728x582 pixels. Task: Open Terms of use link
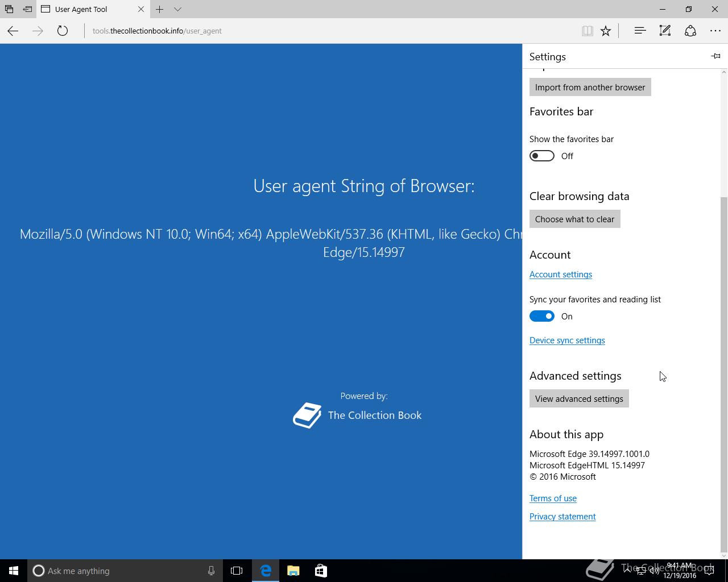pyautogui.click(x=553, y=498)
